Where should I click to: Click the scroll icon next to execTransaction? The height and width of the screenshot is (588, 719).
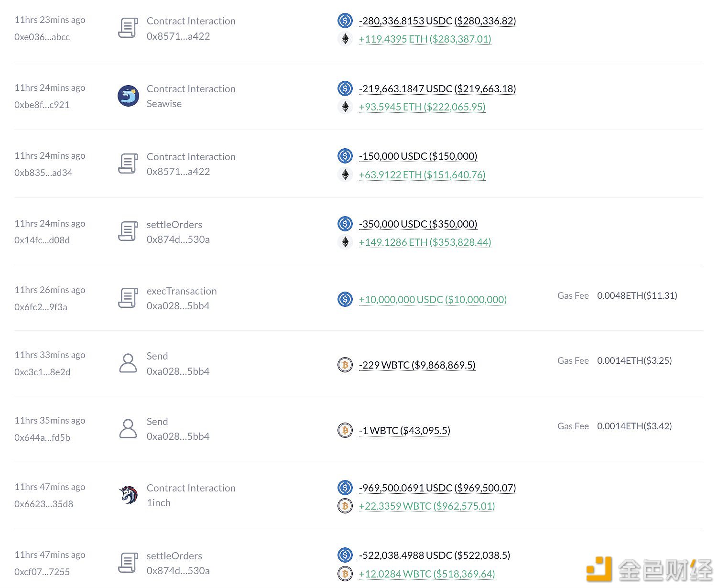point(128,298)
